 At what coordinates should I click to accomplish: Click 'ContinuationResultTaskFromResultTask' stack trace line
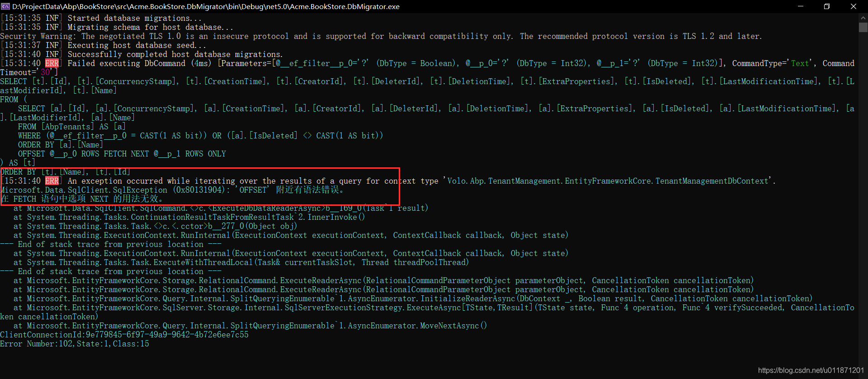coord(189,217)
